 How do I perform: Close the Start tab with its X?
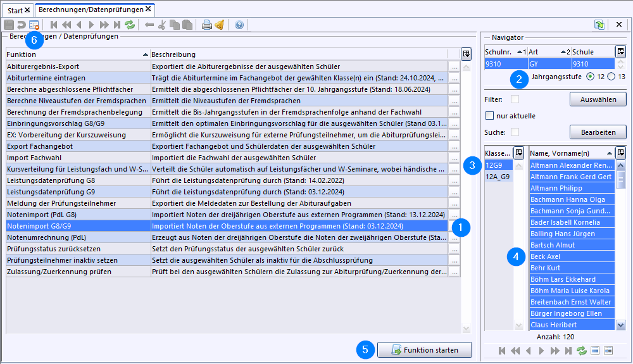(x=27, y=10)
